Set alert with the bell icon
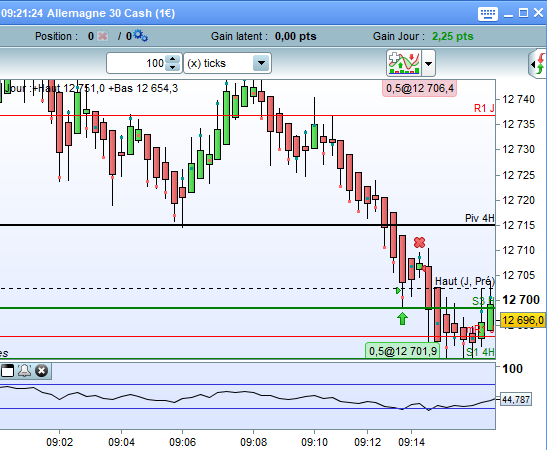 24,371
